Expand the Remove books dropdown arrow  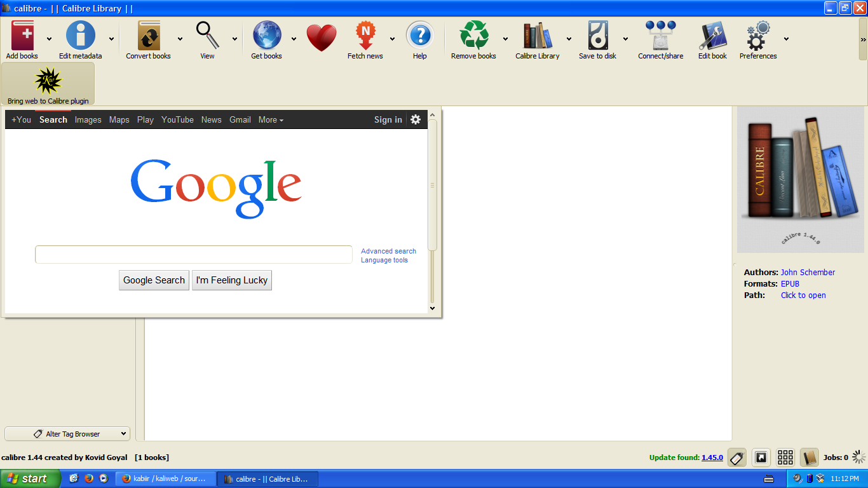505,39
